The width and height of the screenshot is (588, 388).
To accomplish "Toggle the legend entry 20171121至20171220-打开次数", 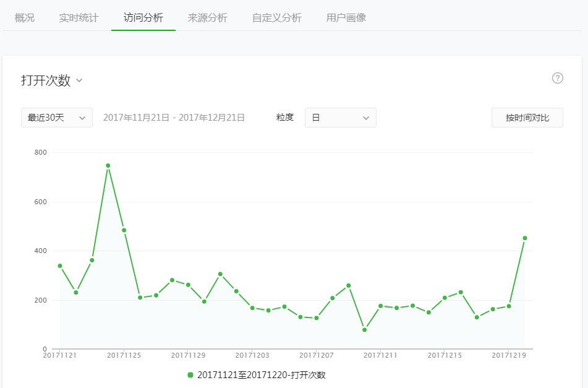I will [x=257, y=375].
